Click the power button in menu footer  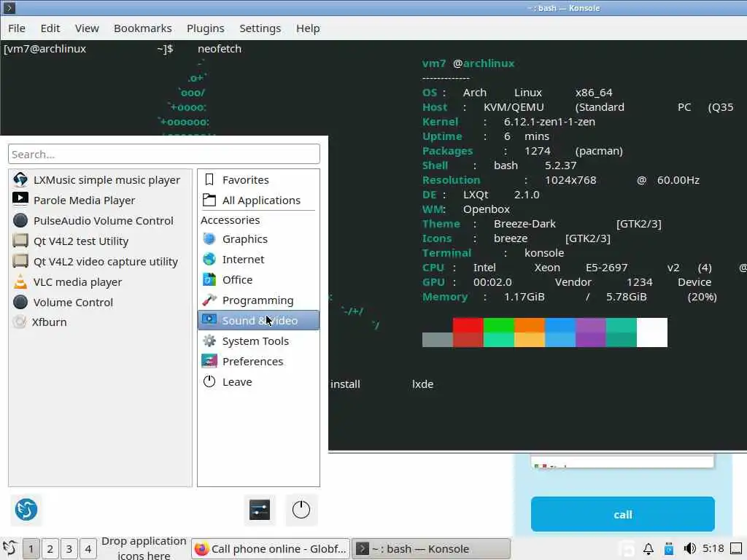click(x=301, y=510)
